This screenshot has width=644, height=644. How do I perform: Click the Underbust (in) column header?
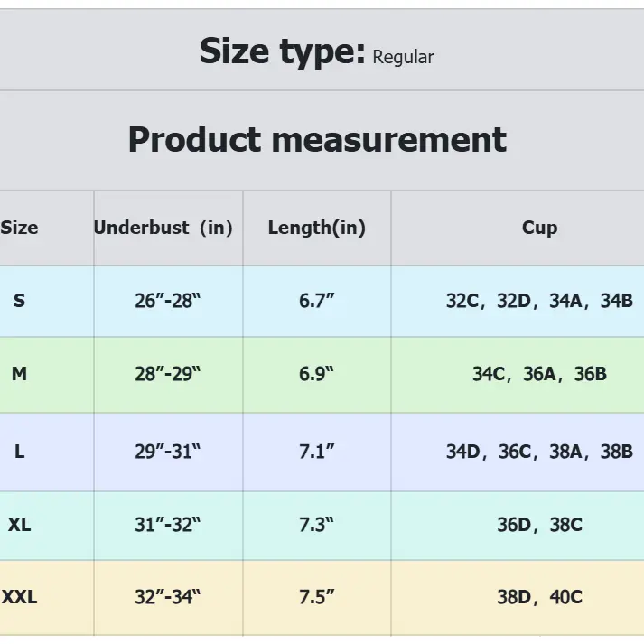tap(163, 228)
